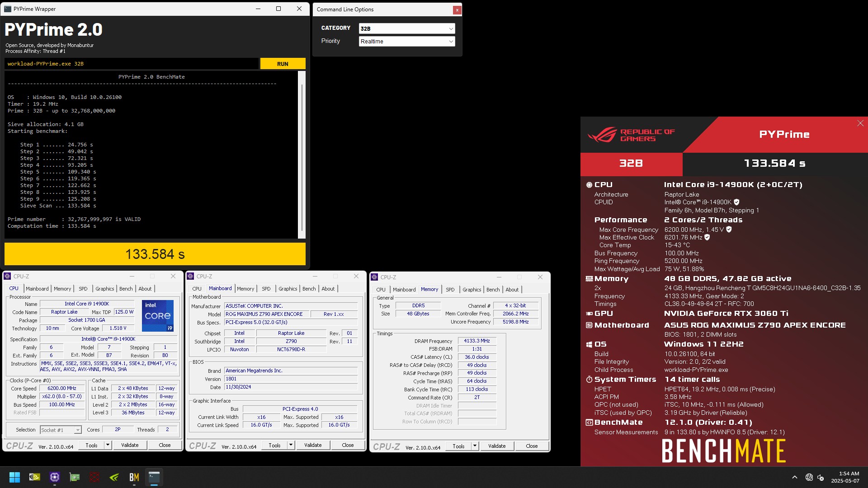Click the PYPrime Wrapper title bar icon
Screen dimensions: 868x488
[x=7, y=9]
